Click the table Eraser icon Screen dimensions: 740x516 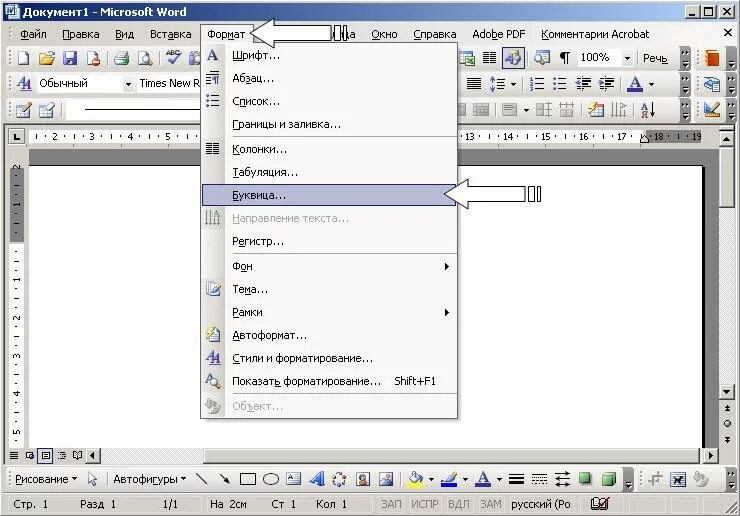click(x=47, y=110)
